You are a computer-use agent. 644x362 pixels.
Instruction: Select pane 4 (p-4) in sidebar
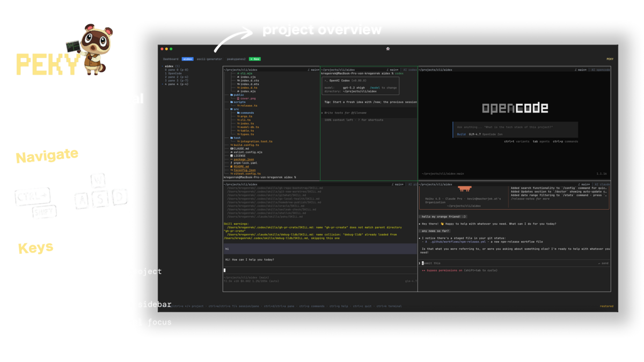[177, 84]
